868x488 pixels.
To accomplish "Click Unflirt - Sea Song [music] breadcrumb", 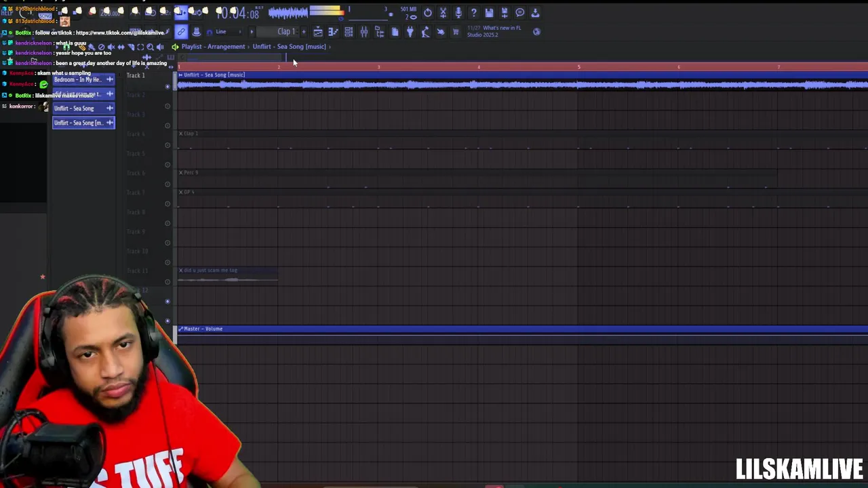I will 290,47.
